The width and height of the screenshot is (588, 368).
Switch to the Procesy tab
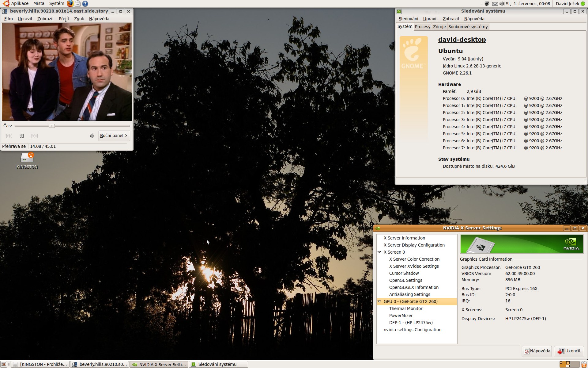[423, 27]
